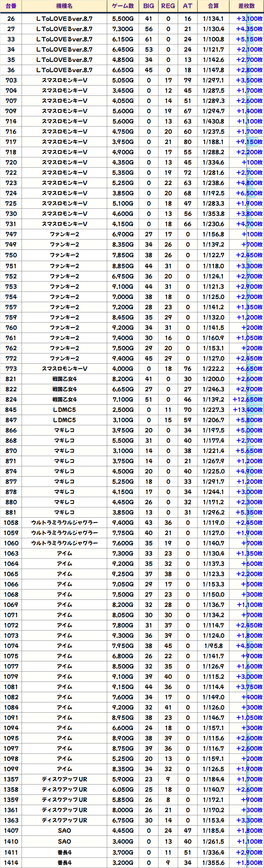264x868 pixels.
Task: Select ウルトラミラクルジャグラー name in row 1058
Action: [x=64, y=523]
